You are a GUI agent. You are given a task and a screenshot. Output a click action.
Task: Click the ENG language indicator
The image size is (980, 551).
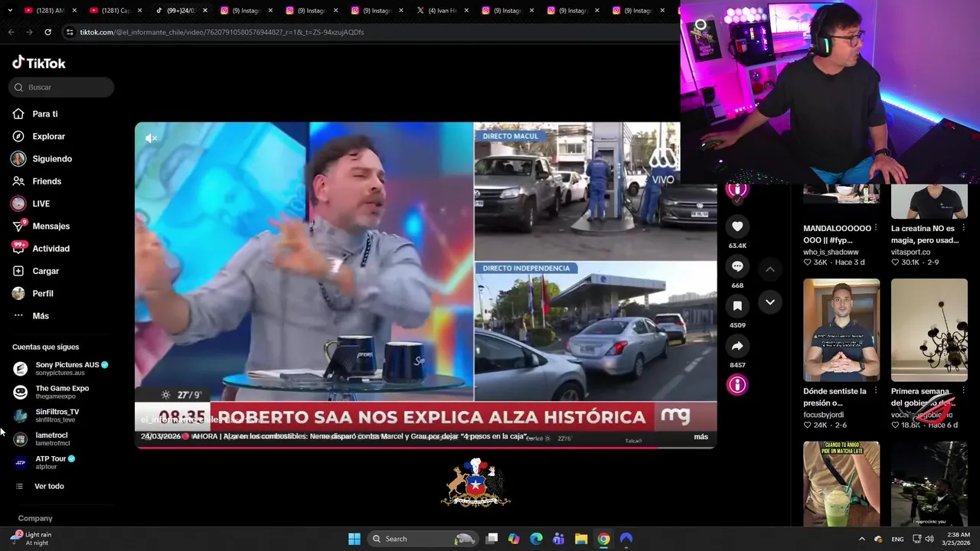(x=897, y=539)
